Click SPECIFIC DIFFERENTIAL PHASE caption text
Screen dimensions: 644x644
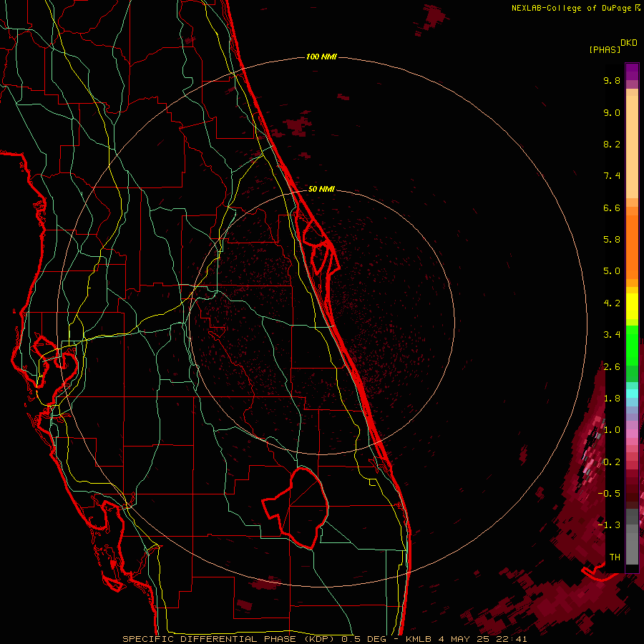click(209, 639)
